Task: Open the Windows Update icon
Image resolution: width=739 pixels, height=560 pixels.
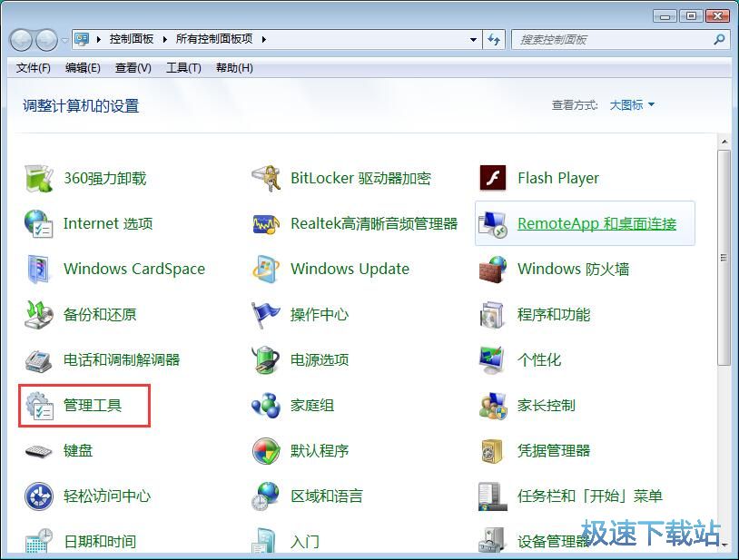Action: tap(266, 269)
